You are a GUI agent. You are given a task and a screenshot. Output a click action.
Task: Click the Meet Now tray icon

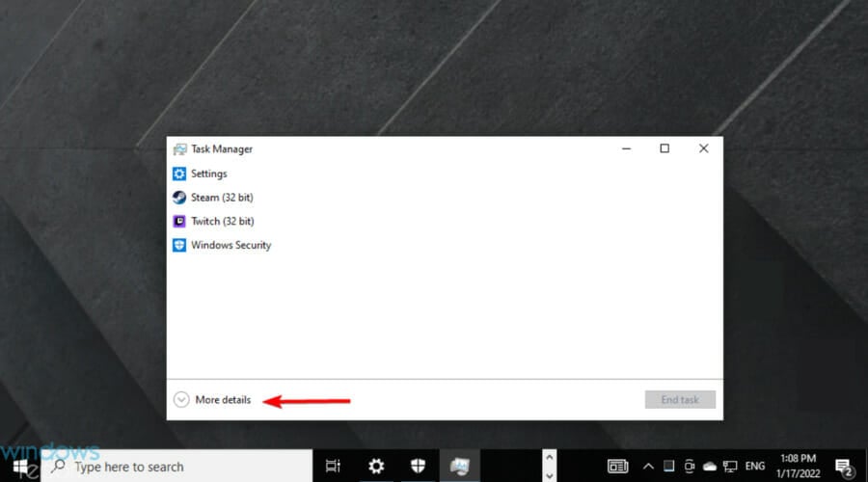click(x=690, y=467)
